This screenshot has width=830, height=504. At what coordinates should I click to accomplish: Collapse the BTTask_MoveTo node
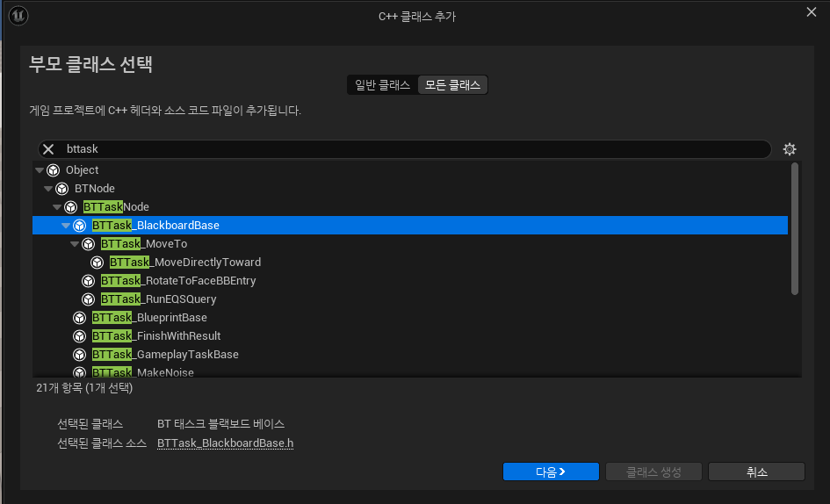pos(75,244)
